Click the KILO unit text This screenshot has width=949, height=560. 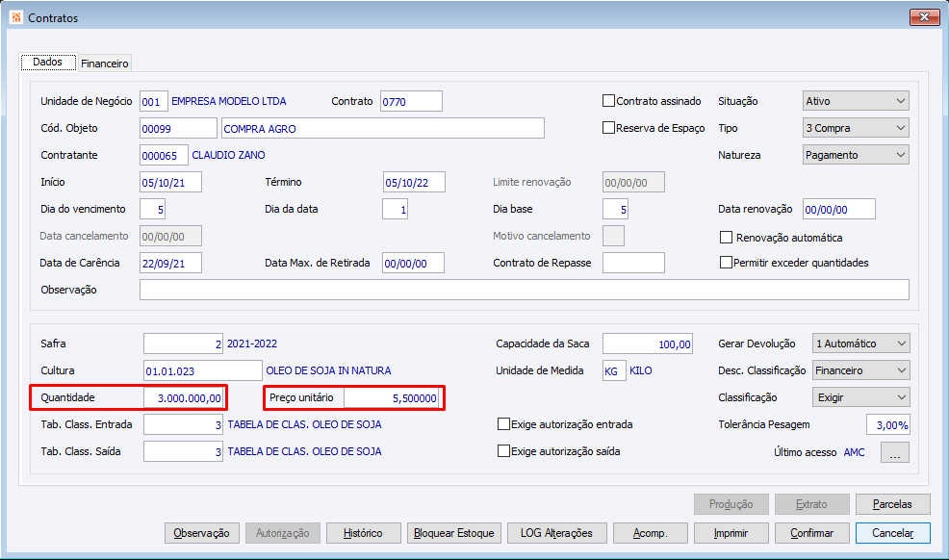[x=641, y=370]
